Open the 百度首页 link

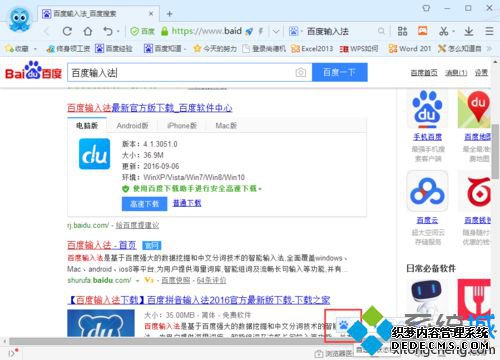(x=424, y=73)
